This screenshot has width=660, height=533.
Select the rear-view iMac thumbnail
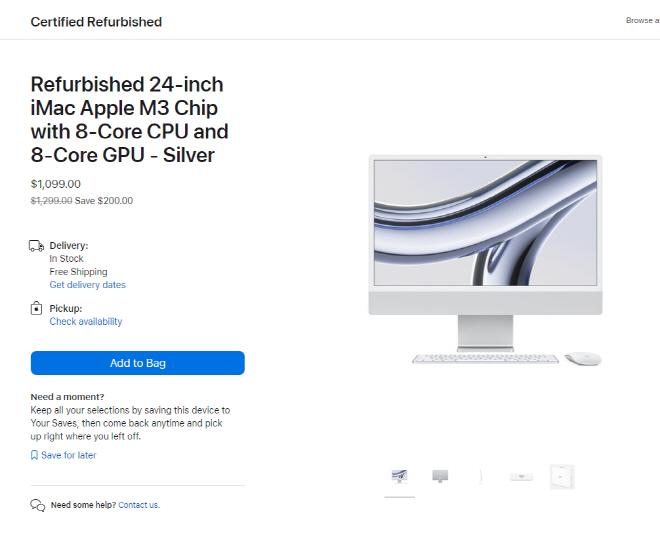pos(440,477)
